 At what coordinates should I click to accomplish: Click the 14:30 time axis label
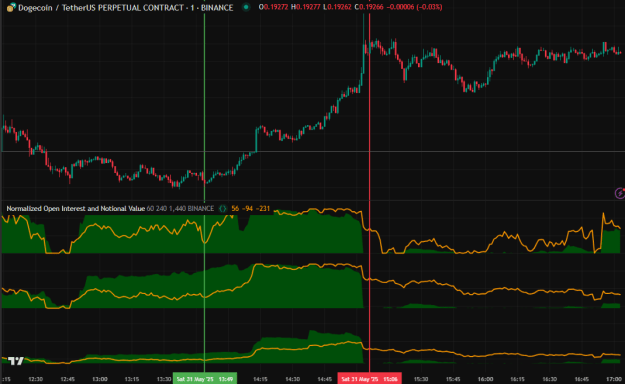293,379
